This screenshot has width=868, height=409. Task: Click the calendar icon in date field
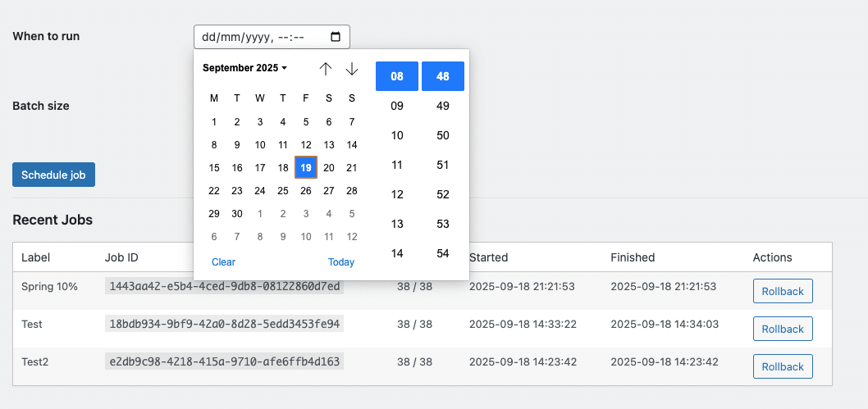[x=335, y=37]
